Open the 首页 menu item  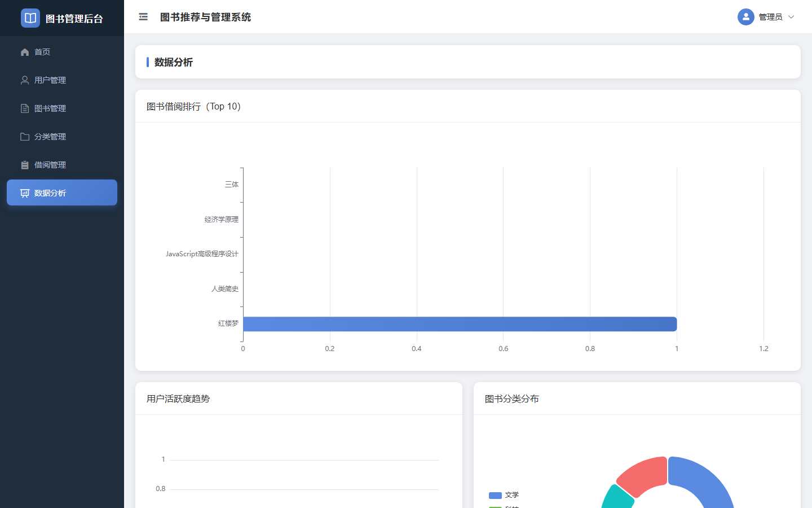pyautogui.click(x=62, y=52)
